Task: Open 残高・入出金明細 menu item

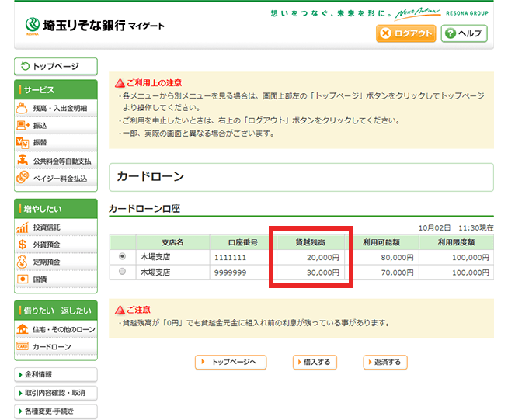Action: click(56, 108)
